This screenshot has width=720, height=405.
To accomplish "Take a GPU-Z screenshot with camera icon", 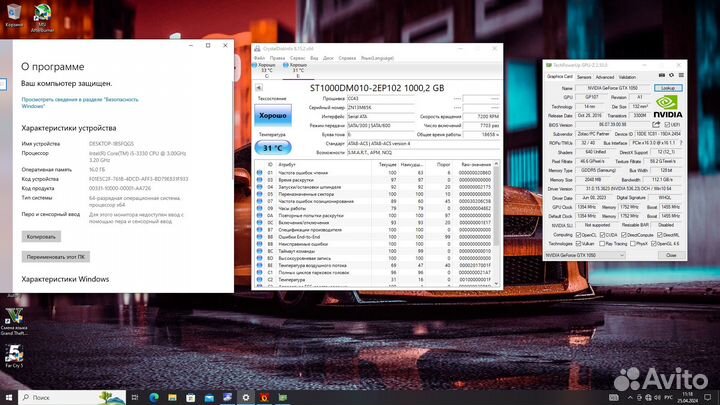I will point(662,75).
